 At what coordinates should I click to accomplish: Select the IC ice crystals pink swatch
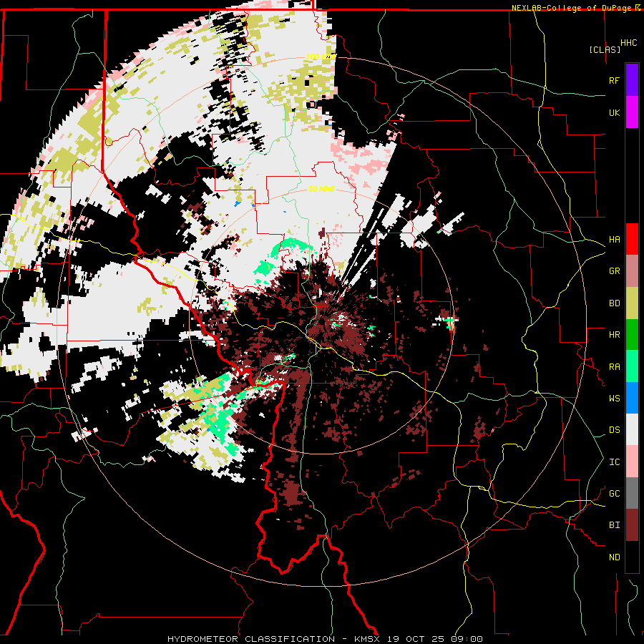632,462
